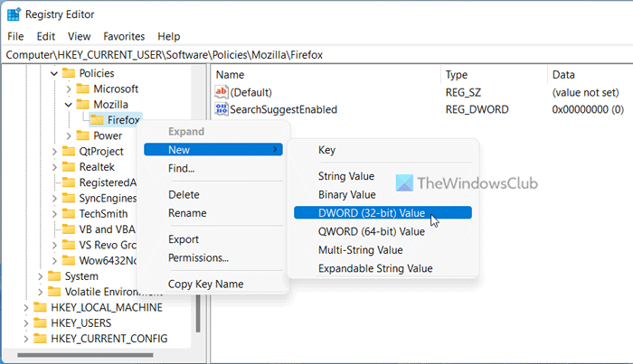
Task: Expand the HKEY_CURRENT_CONFIG hive
Action: coord(26,339)
